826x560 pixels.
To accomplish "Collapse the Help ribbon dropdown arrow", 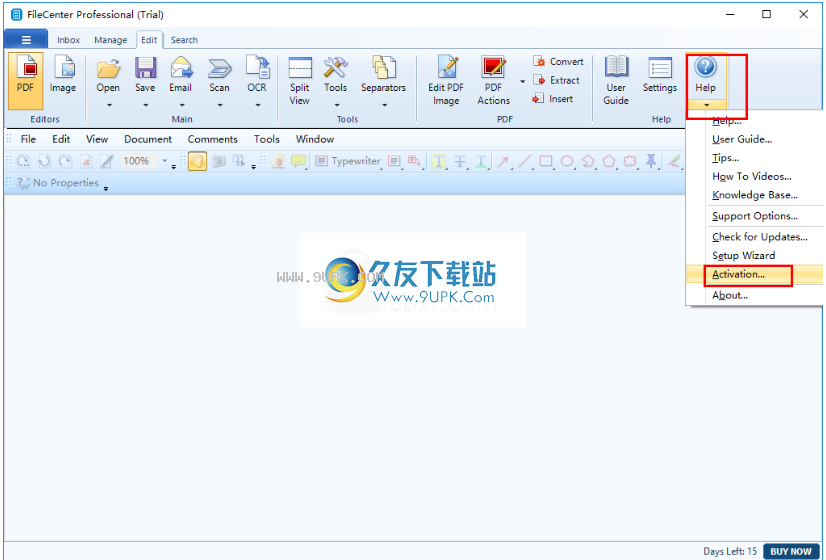I will tap(706, 105).
